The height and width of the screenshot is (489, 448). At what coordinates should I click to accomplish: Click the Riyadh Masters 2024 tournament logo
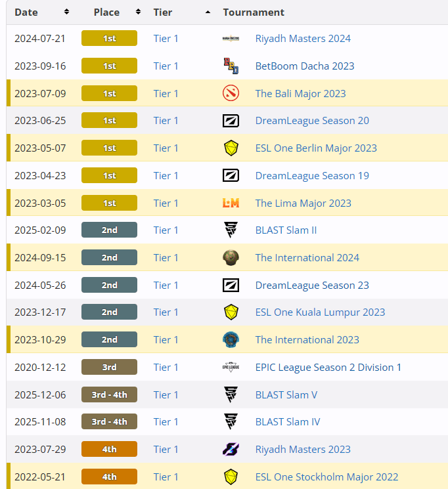click(231, 39)
